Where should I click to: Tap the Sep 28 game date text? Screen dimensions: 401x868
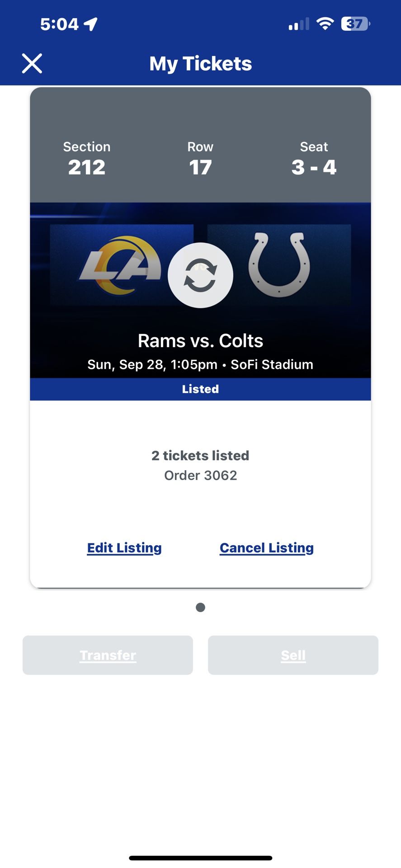point(200,364)
